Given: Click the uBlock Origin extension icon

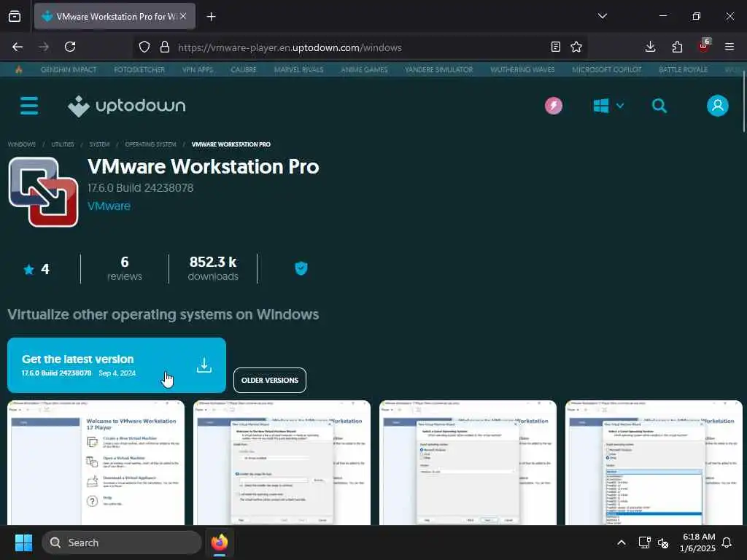Looking at the screenshot, I should [704, 46].
